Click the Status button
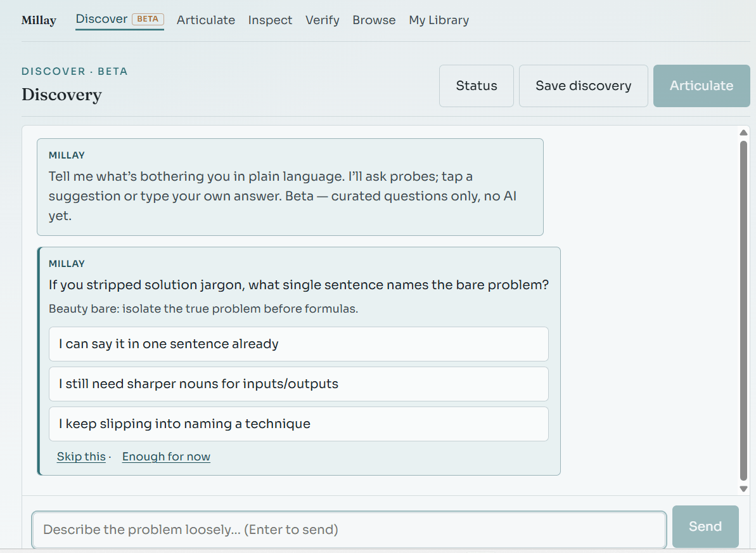 point(477,86)
